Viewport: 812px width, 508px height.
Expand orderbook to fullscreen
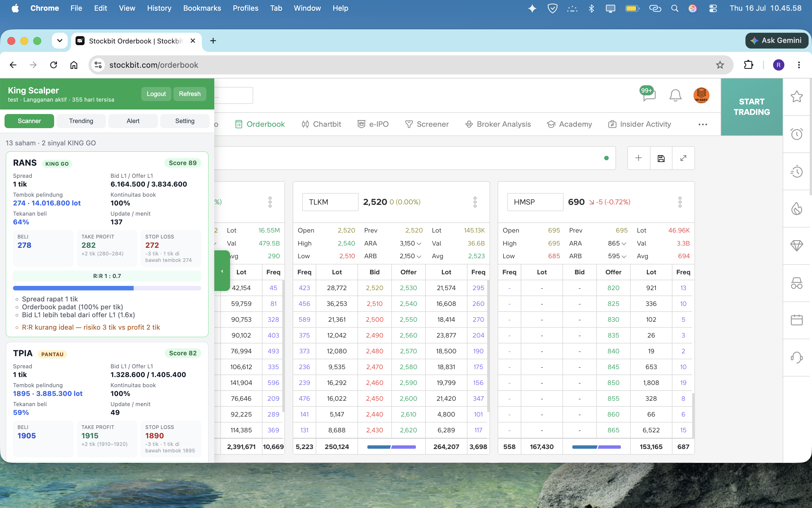coord(683,158)
